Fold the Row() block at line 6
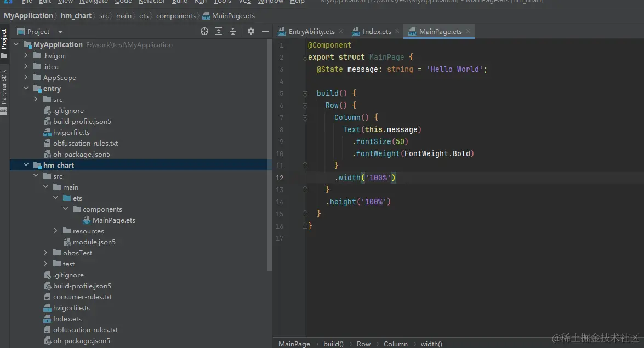The width and height of the screenshot is (644, 348). click(x=305, y=105)
